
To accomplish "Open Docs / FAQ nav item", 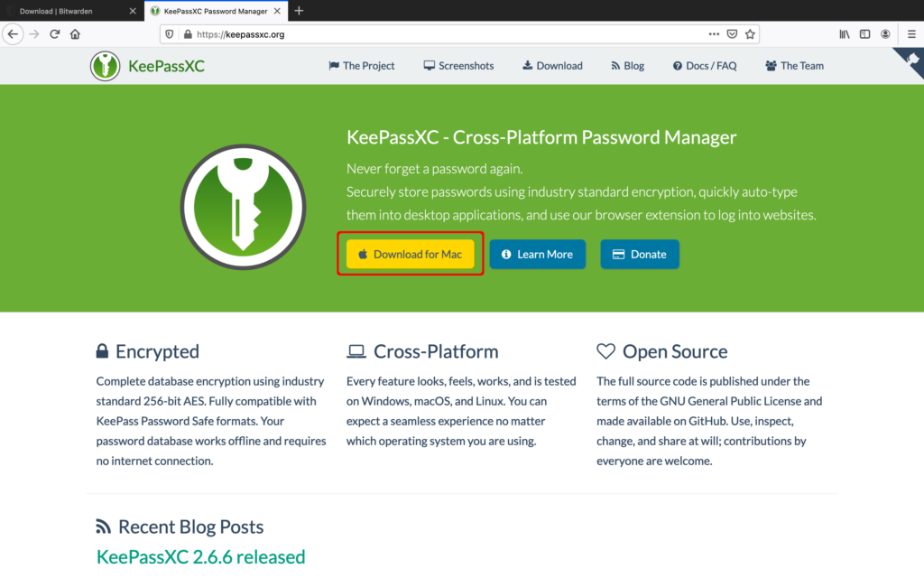I will 704,65.
